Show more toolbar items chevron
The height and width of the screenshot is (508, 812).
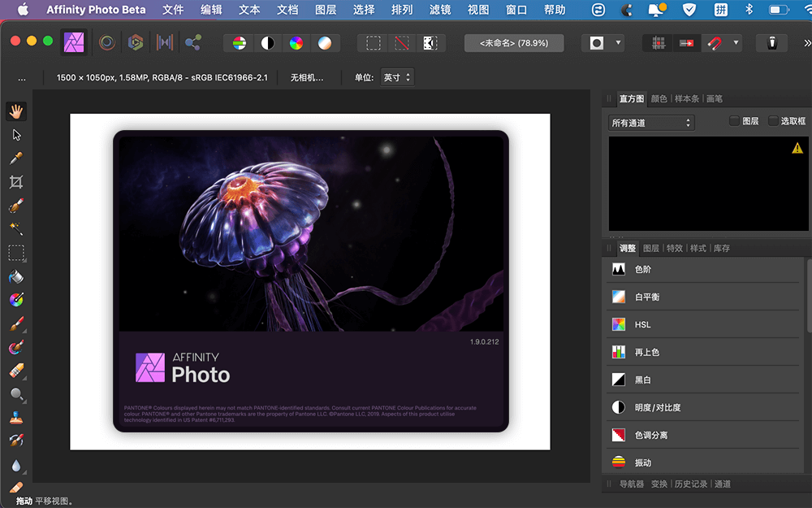(807, 43)
